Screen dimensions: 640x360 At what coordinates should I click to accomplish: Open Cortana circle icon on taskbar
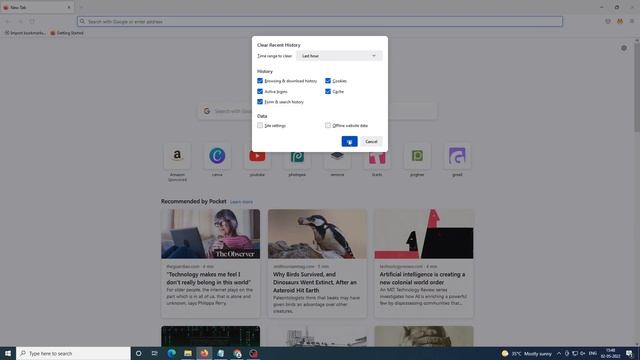click(x=138, y=353)
